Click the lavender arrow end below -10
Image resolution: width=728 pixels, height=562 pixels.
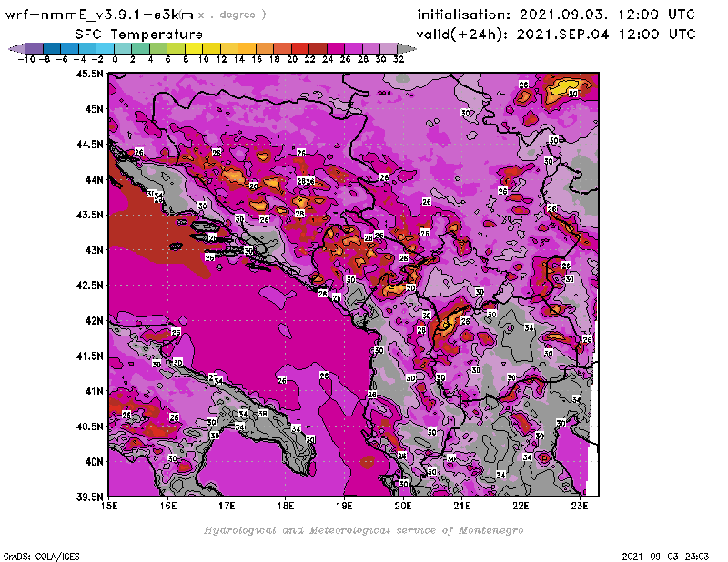(x=16, y=48)
